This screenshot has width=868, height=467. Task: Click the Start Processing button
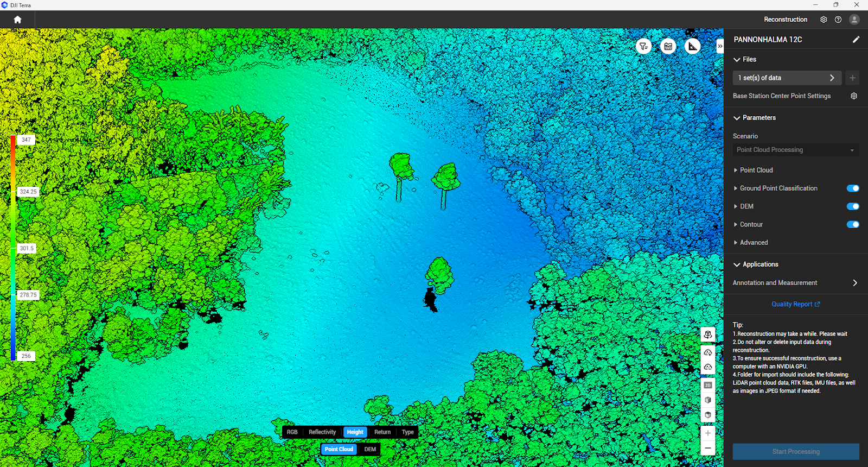[x=796, y=452]
